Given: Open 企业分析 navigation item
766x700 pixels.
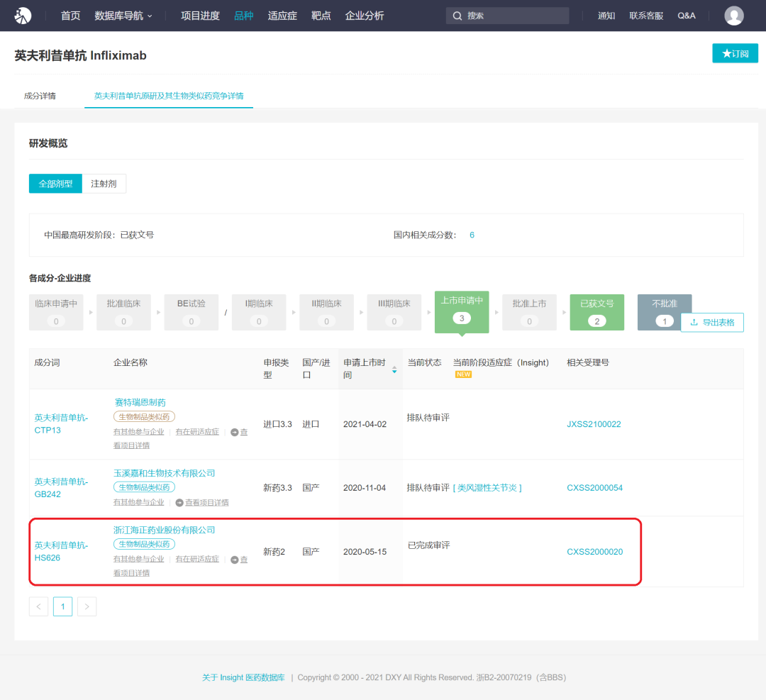Looking at the screenshot, I should (x=365, y=16).
